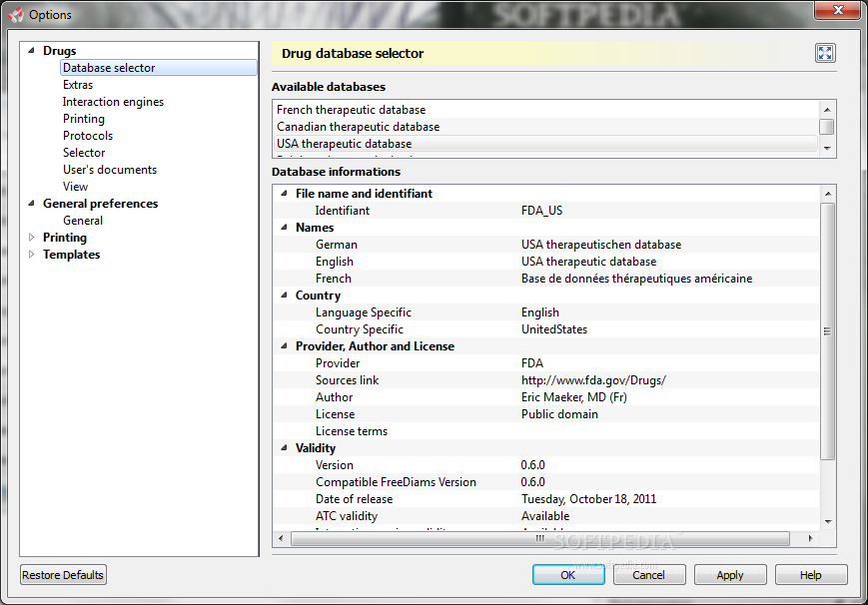Click scroll up arrow of Available databases list
The height and width of the screenshot is (605, 868).
point(827,110)
